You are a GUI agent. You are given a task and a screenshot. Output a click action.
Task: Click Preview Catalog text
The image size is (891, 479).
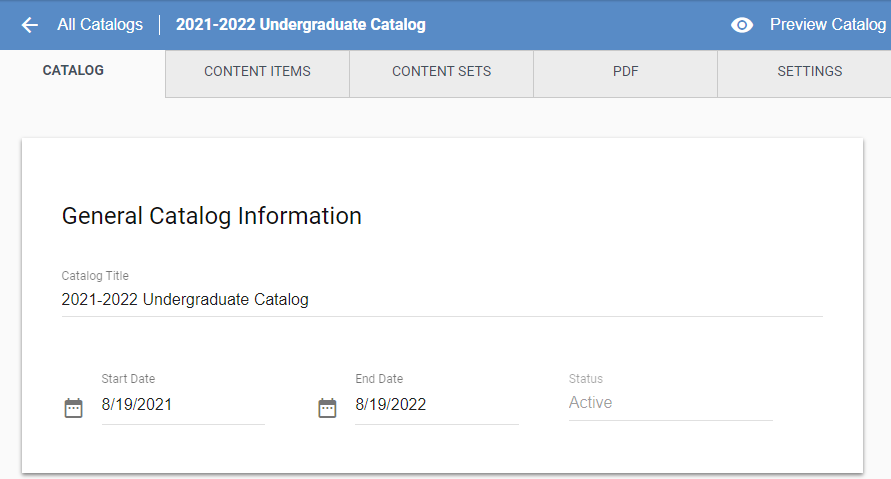pyautogui.click(x=827, y=24)
